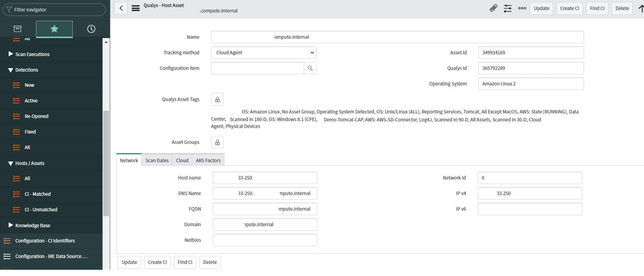The image size is (644, 276).
Task: Go to previous record up arrow
Action: pos(641,8)
